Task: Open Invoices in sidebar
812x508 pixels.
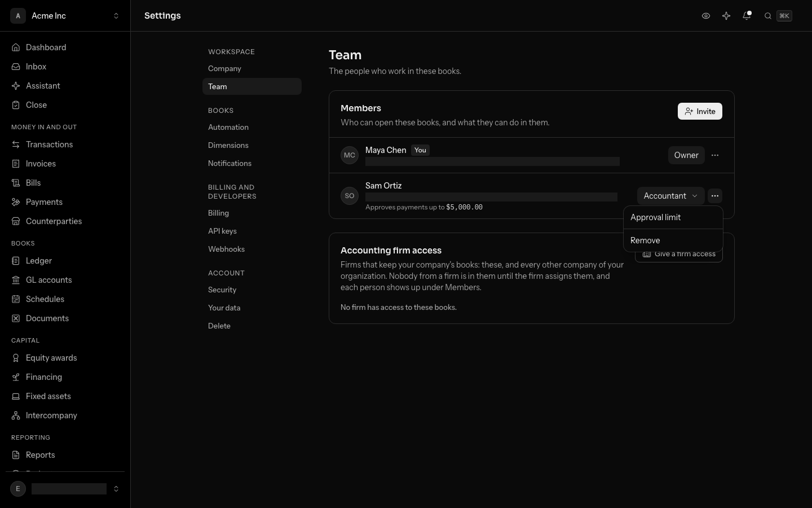Action: click(x=65, y=164)
